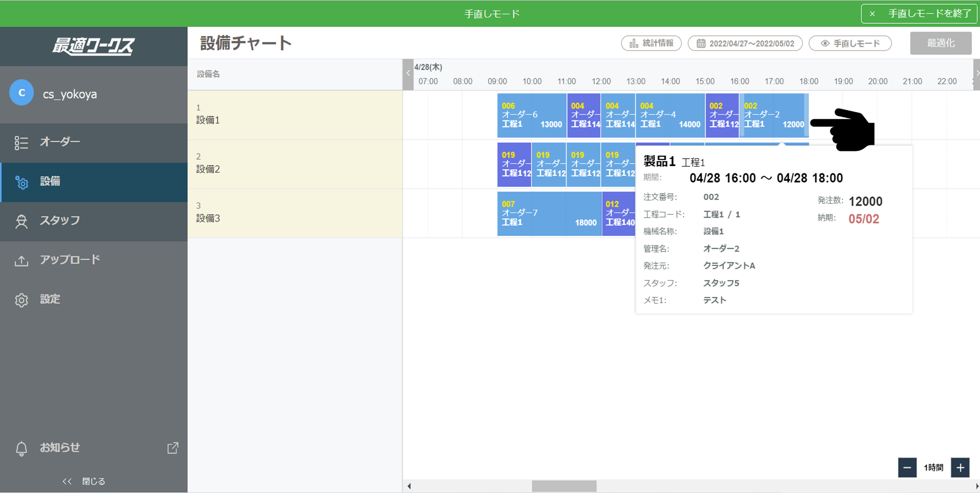This screenshot has height=493, width=980.
Task: Open the お知らせ notifications item
Action: [94, 447]
